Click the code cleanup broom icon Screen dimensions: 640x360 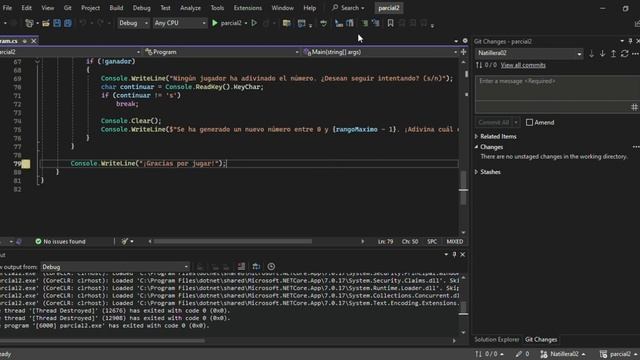pos(125,242)
